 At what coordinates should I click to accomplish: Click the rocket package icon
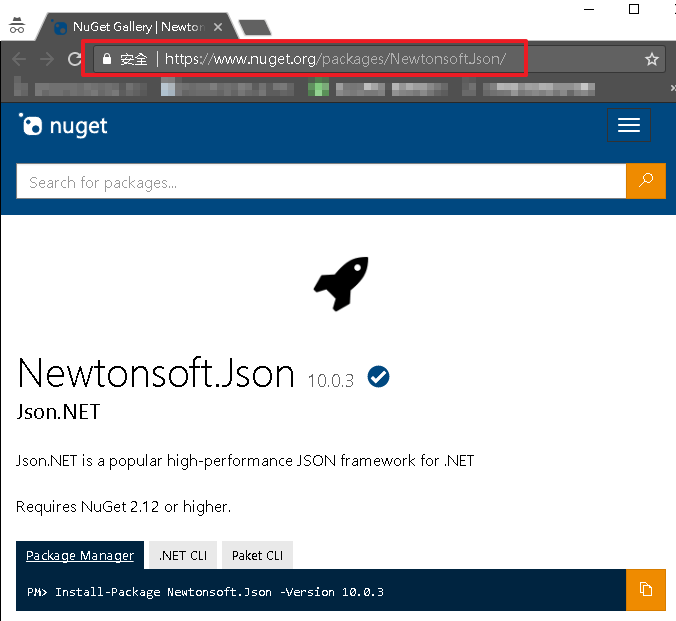[x=341, y=283]
